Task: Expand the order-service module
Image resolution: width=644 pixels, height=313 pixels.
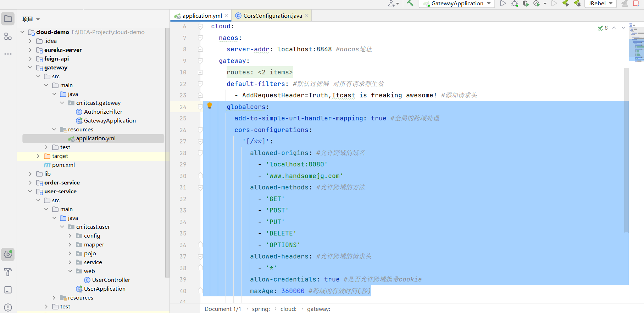Action: pyautogui.click(x=30, y=182)
